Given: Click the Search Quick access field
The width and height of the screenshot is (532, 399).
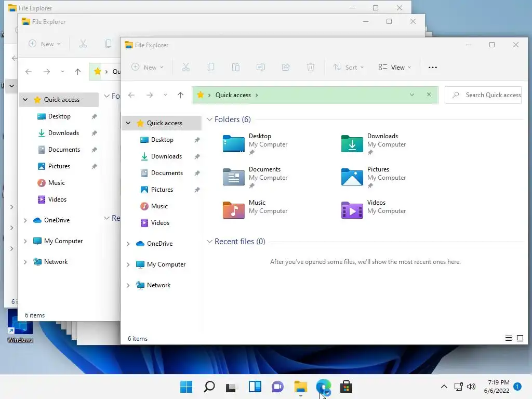Looking at the screenshot, I should click(483, 95).
